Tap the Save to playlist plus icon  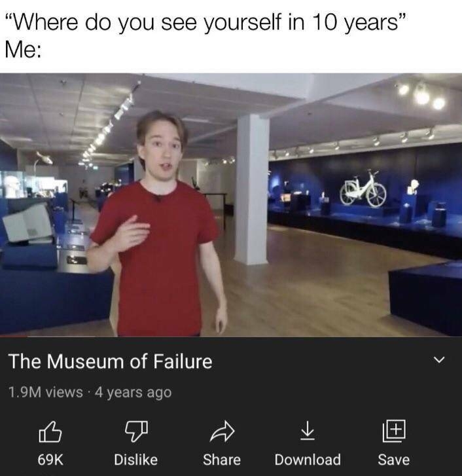[x=394, y=430]
